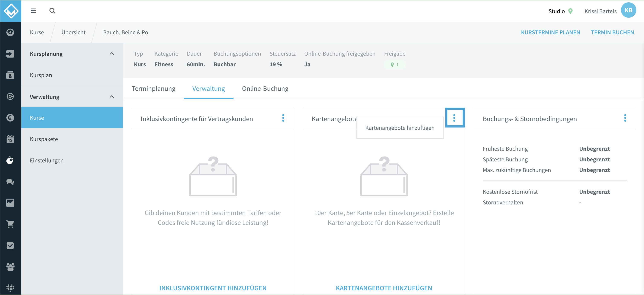Click INKLUSIVKONTINGENT HINZUFÜGEN button
This screenshot has height=295, width=644.
[x=213, y=288]
